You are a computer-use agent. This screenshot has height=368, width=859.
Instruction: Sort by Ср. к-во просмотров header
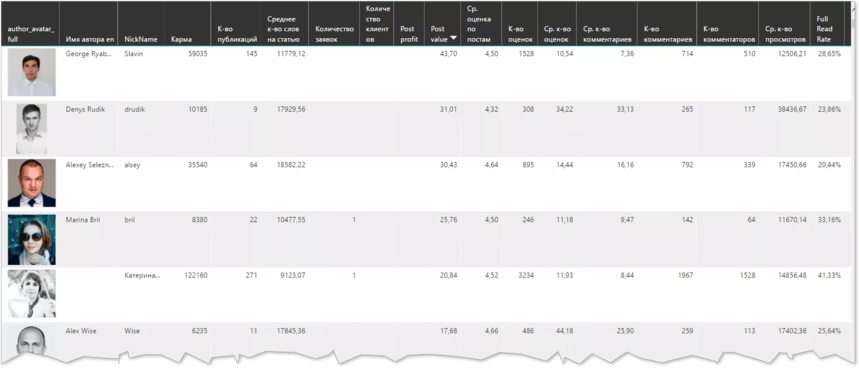(786, 34)
